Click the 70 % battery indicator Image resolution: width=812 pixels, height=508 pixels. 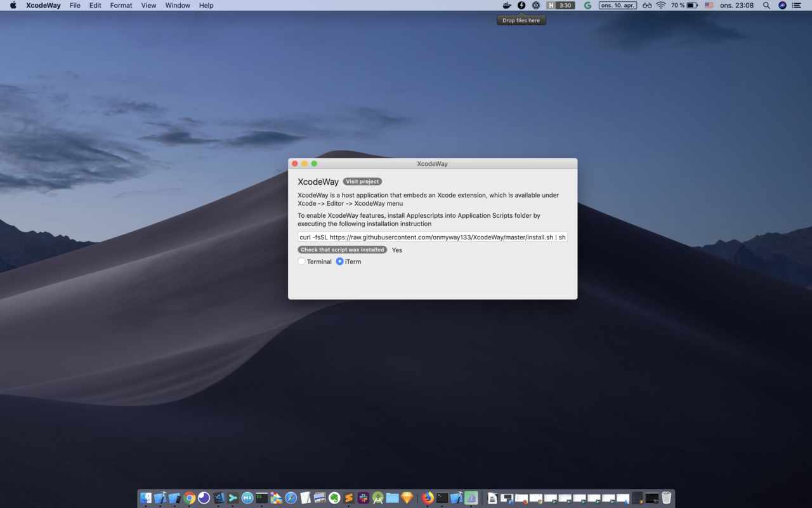(x=684, y=5)
